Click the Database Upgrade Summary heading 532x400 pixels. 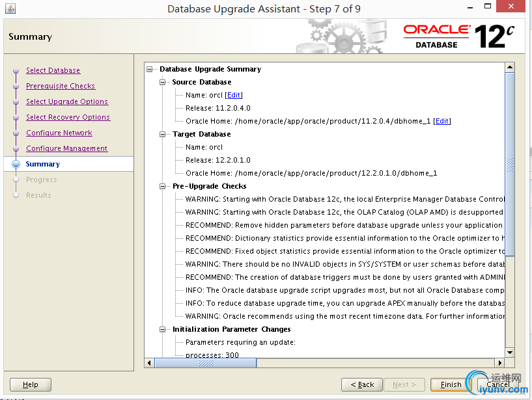click(x=210, y=69)
